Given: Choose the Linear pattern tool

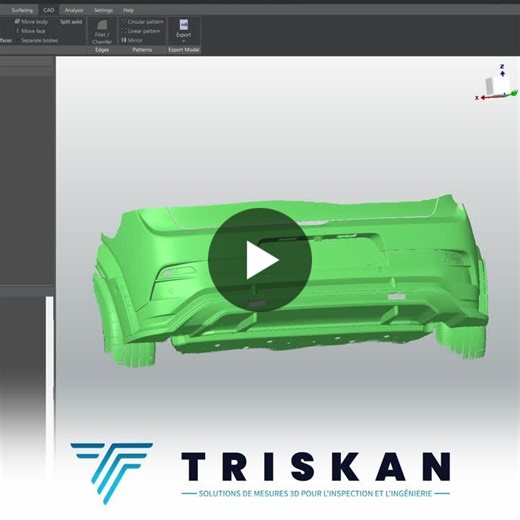Looking at the screenshot, I should [141, 31].
